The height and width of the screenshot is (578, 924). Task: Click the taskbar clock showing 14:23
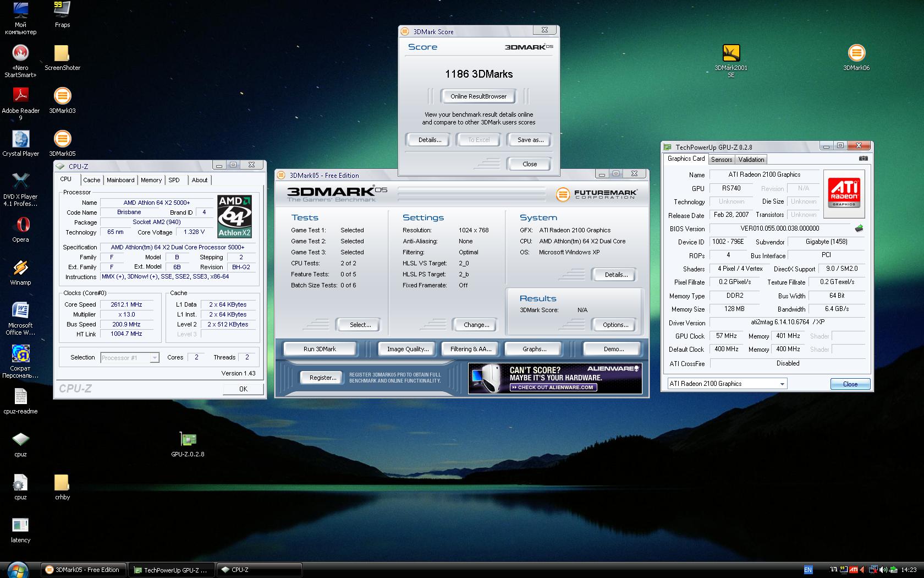(x=909, y=570)
